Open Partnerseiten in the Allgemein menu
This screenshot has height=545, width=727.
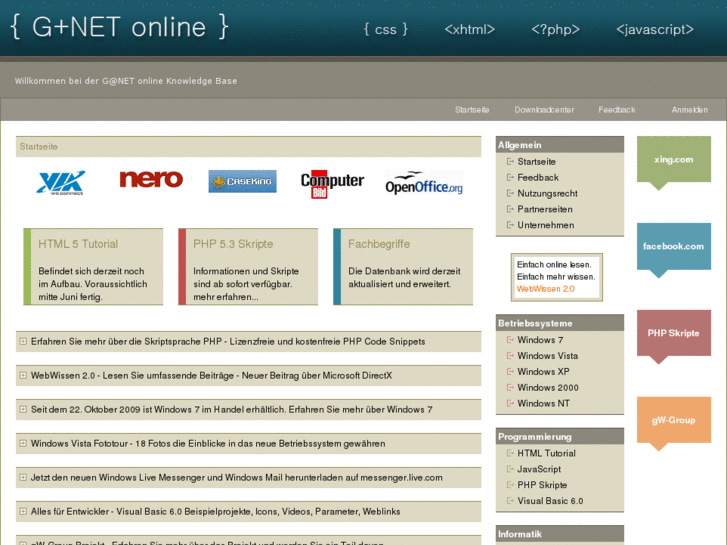coord(545,209)
